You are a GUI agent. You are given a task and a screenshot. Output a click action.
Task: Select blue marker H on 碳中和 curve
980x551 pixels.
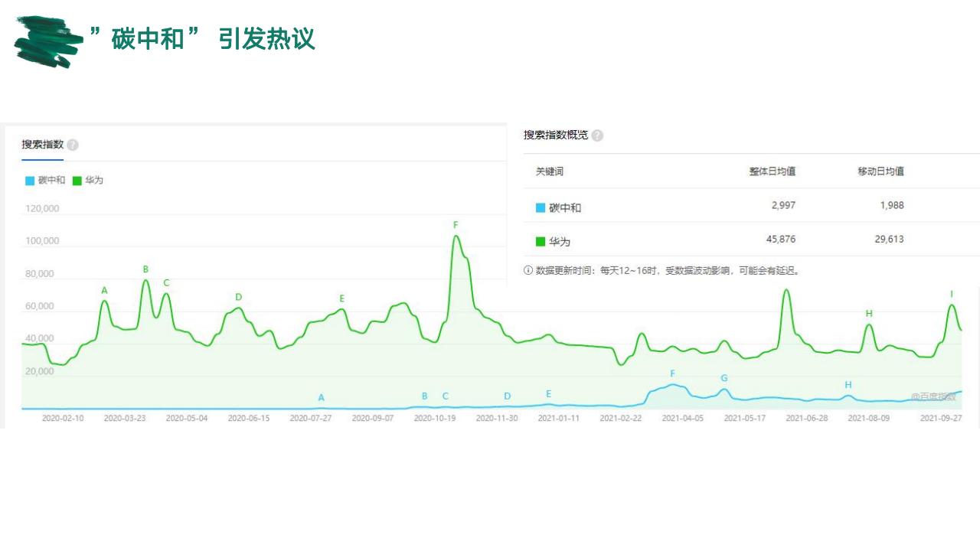[x=848, y=385]
